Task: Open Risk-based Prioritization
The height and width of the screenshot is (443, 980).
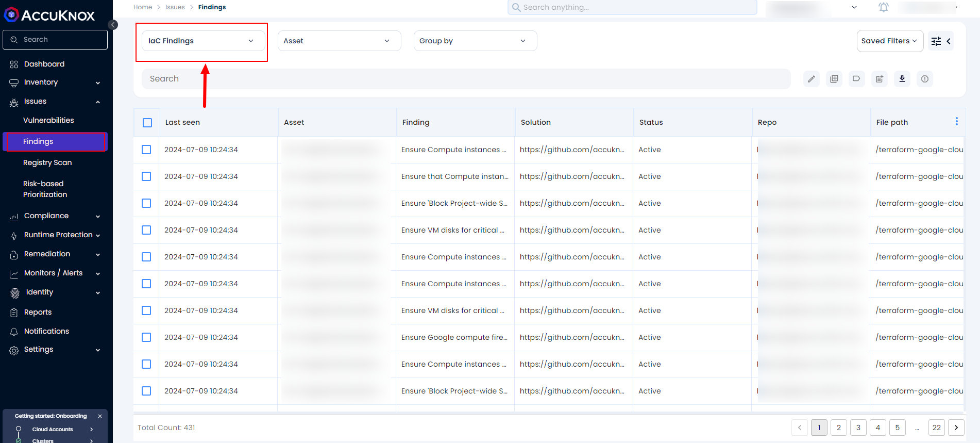Action: [x=45, y=189]
